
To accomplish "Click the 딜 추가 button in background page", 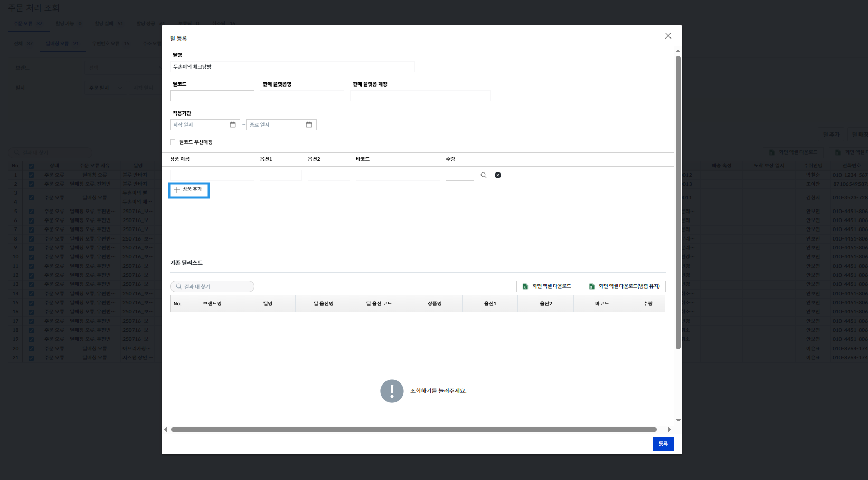I will (x=831, y=135).
